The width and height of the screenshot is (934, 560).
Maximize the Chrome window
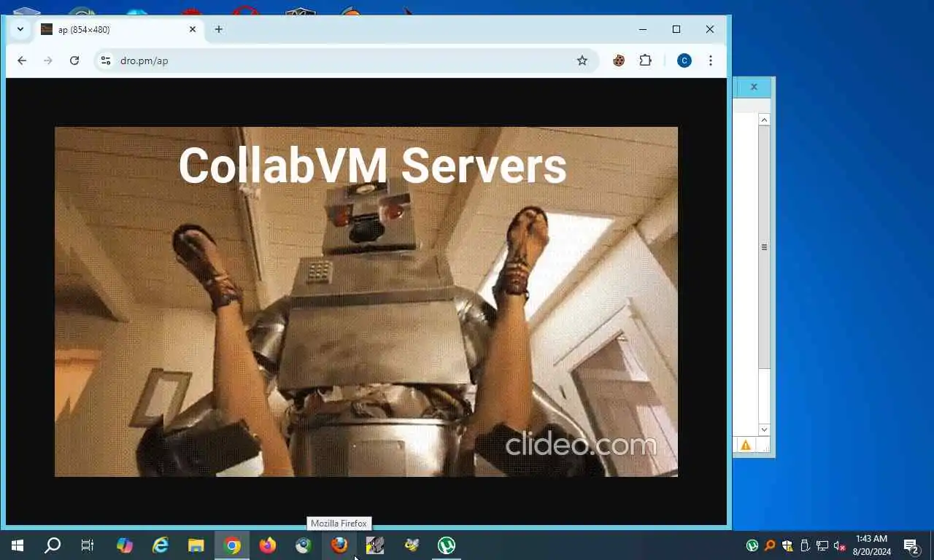(x=676, y=29)
